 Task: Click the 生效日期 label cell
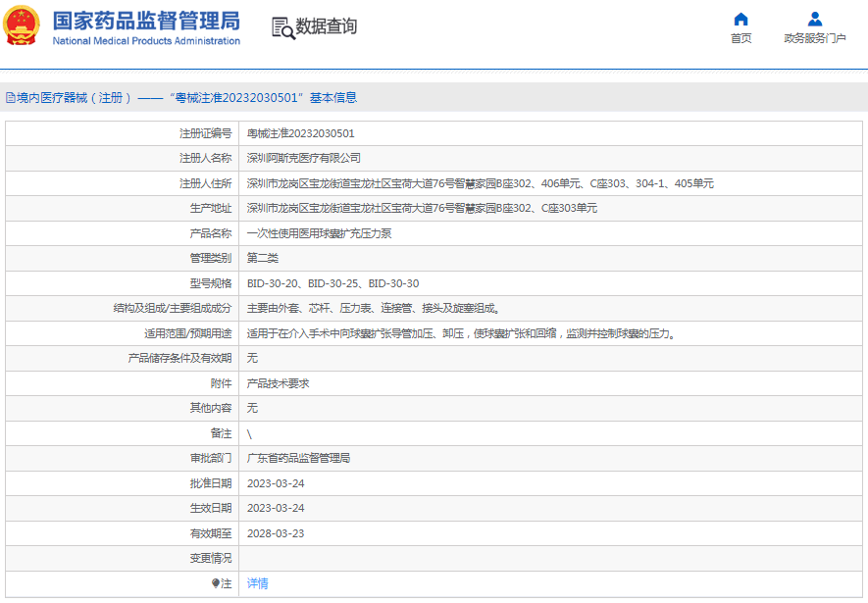point(123,508)
